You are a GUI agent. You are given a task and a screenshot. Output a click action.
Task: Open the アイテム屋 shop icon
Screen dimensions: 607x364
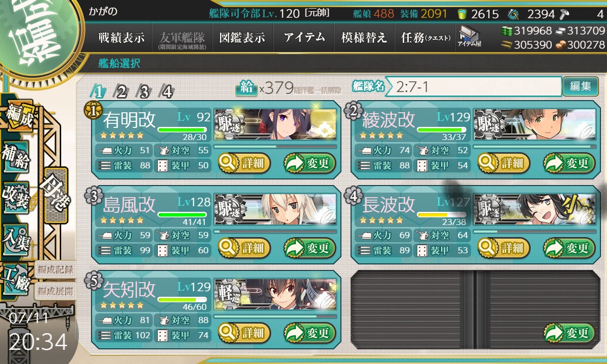[469, 36]
